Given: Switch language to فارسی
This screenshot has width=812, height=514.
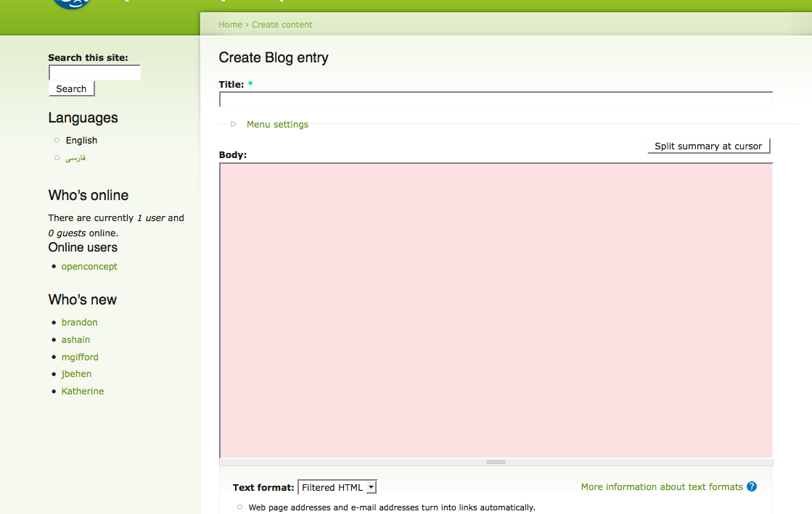Looking at the screenshot, I should pos(75,158).
